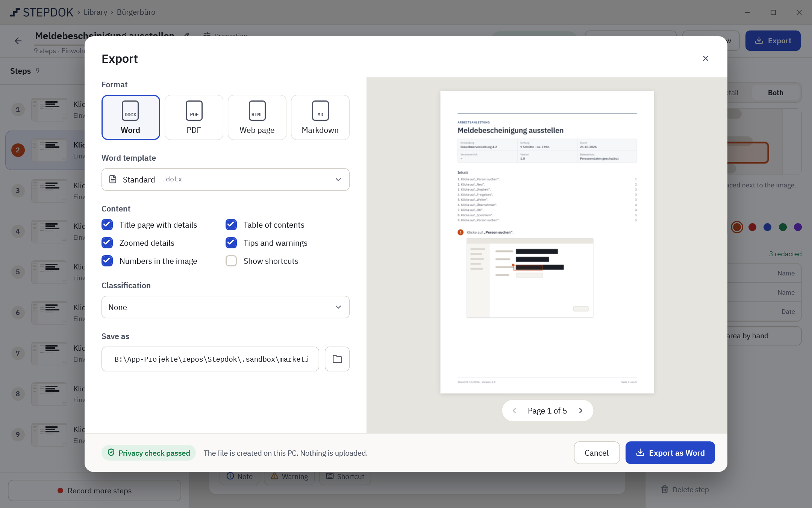
Task: Select step 1 thumbnail in list
Action: (49, 110)
